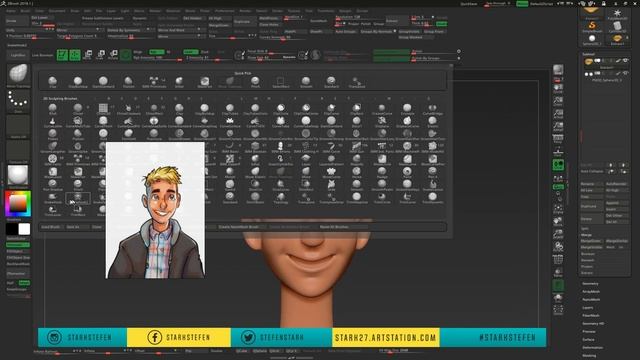Open the Transform menu

326,11
